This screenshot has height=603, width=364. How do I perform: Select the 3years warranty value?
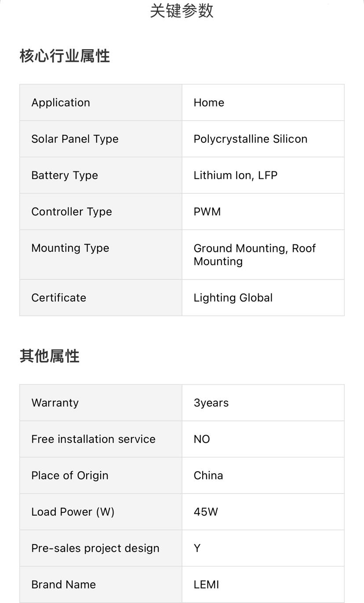pyautogui.click(x=211, y=403)
